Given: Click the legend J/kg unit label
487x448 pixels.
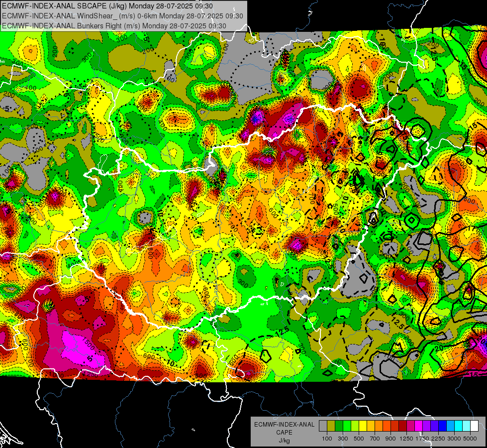Looking at the screenshot, I should pyautogui.click(x=284, y=441).
